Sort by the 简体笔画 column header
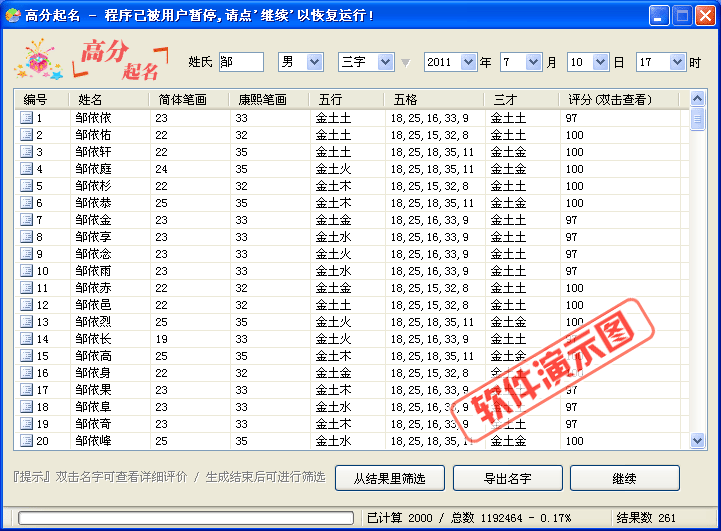 pos(189,99)
